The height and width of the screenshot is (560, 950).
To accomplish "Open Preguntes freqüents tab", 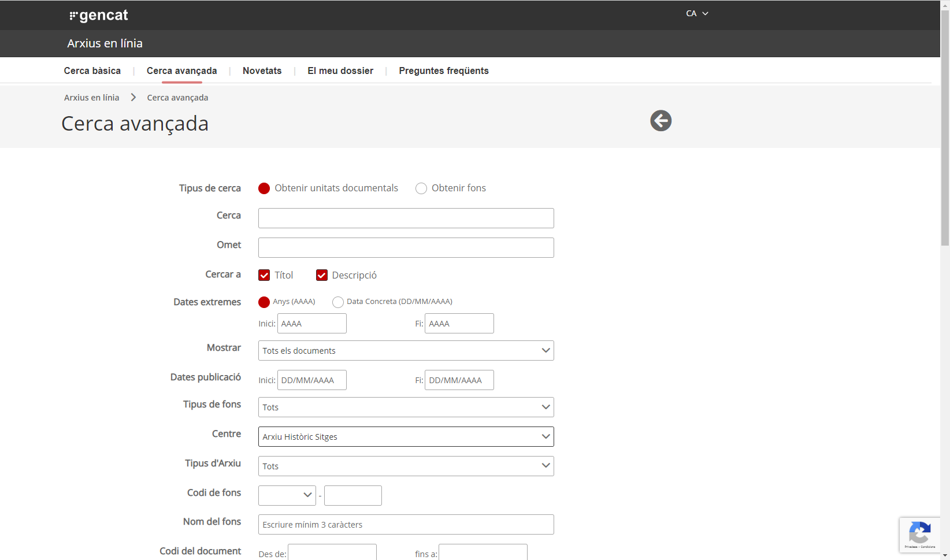I will point(444,71).
